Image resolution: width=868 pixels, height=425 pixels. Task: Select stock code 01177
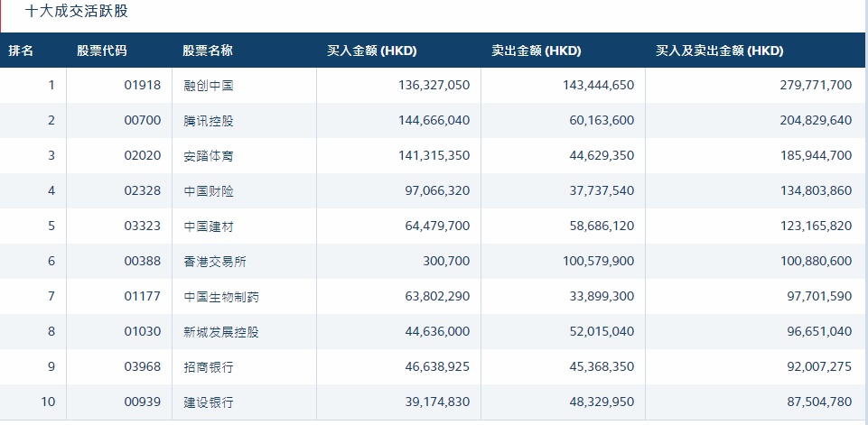(x=143, y=296)
